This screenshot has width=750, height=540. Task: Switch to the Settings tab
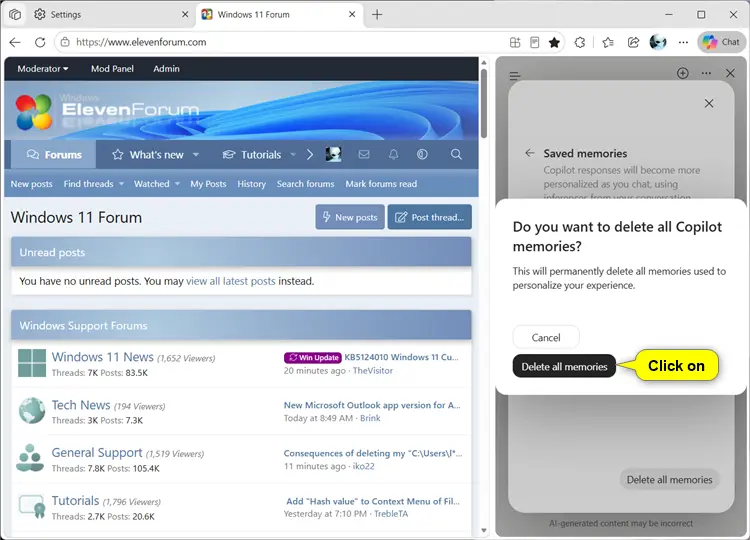point(112,15)
